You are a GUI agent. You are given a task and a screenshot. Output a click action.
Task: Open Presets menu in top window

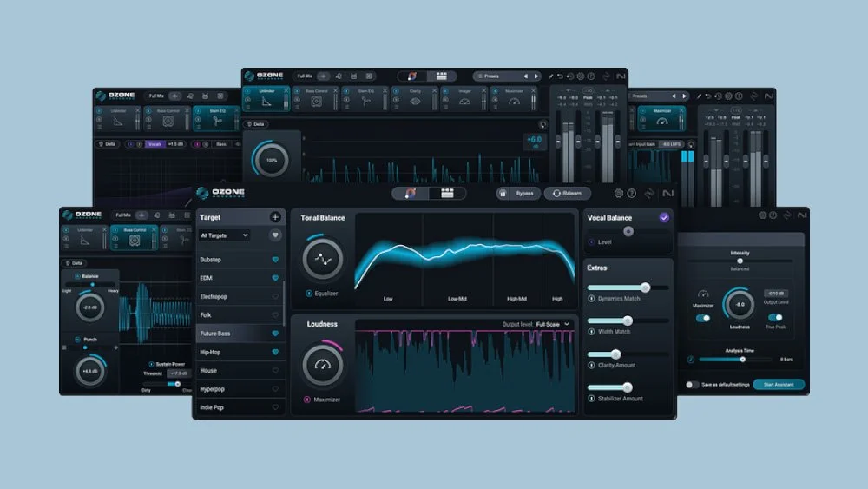[x=498, y=76]
